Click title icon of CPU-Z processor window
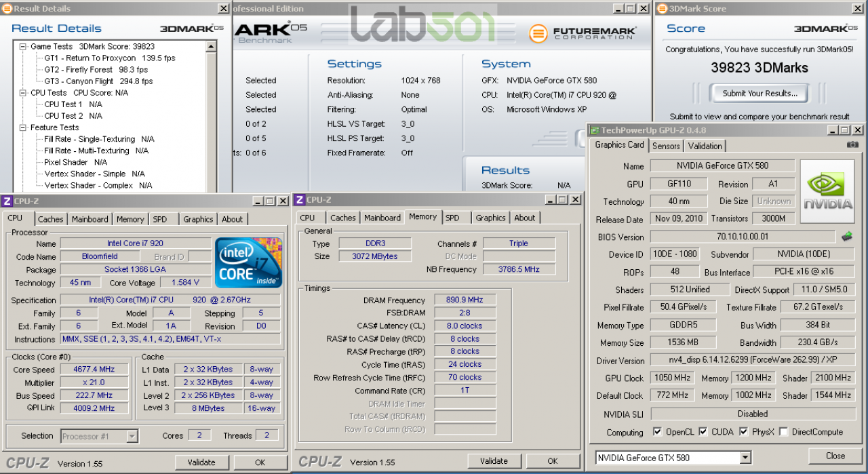 pyautogui.click(x=7, y=201)
